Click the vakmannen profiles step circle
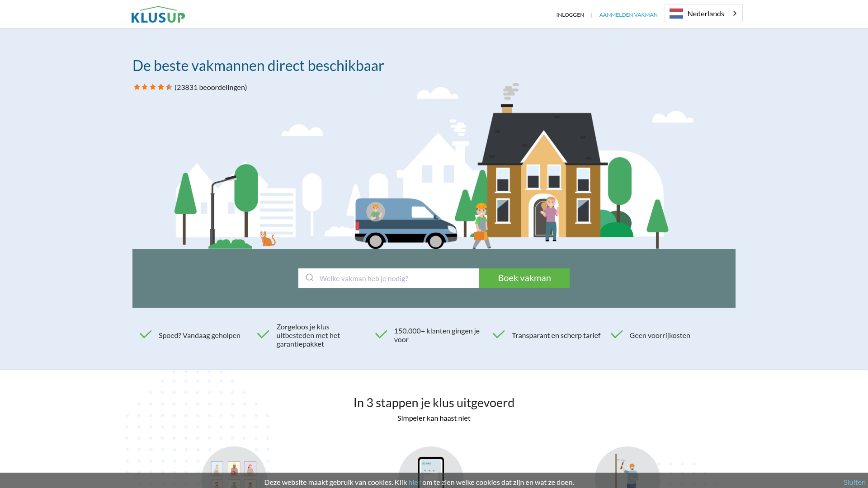 [x=234, y=467]
